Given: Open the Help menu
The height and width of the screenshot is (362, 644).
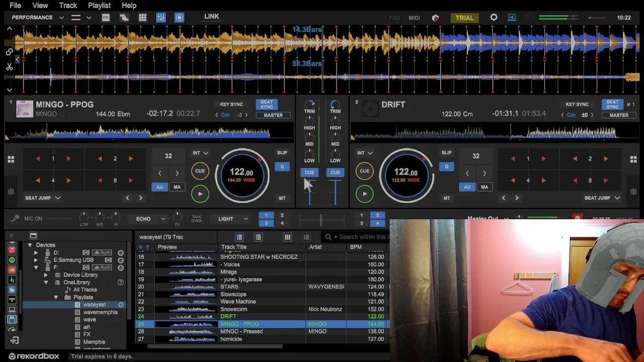Looking at the screenshot, I should click(129, 6).
